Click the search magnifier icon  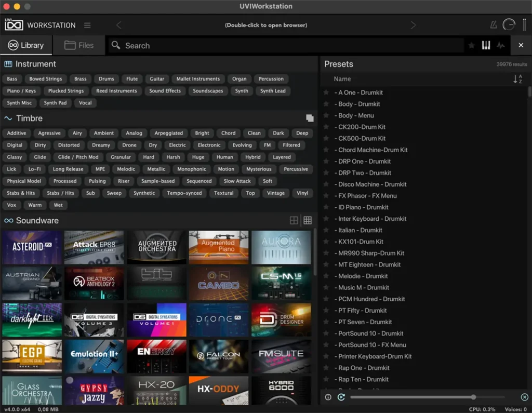116,45
